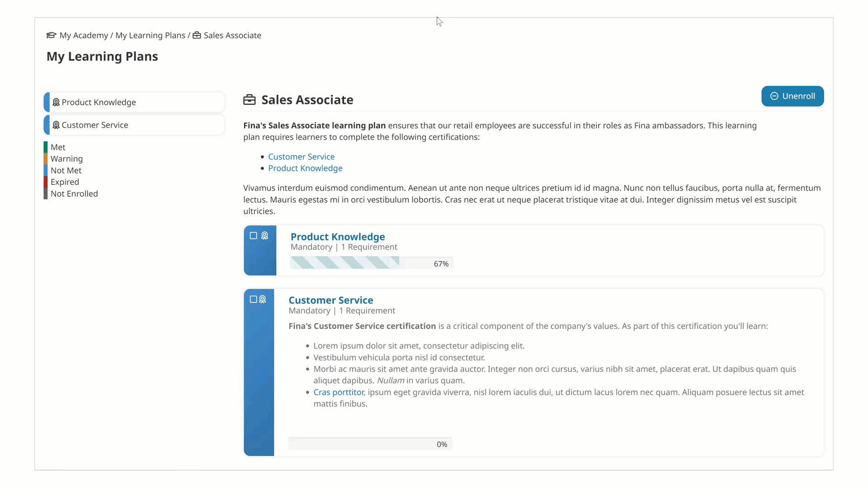Collapse the Sales Associate learning plan description
The image size is (868, 488).
coord(307,99)
